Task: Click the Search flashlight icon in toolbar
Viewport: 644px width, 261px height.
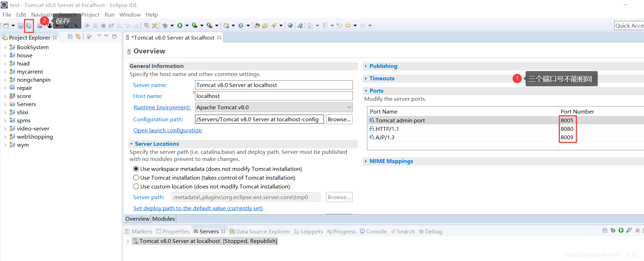Action: click(x=274, y=25)
